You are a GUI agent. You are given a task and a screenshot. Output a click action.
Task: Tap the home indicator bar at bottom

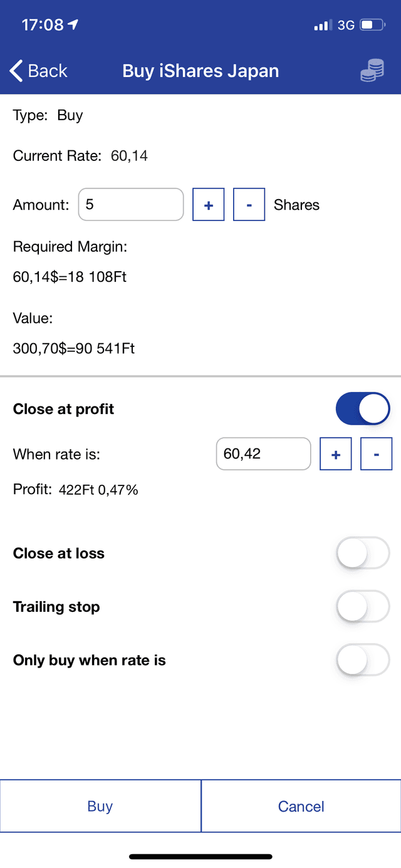tap(200, 856)
